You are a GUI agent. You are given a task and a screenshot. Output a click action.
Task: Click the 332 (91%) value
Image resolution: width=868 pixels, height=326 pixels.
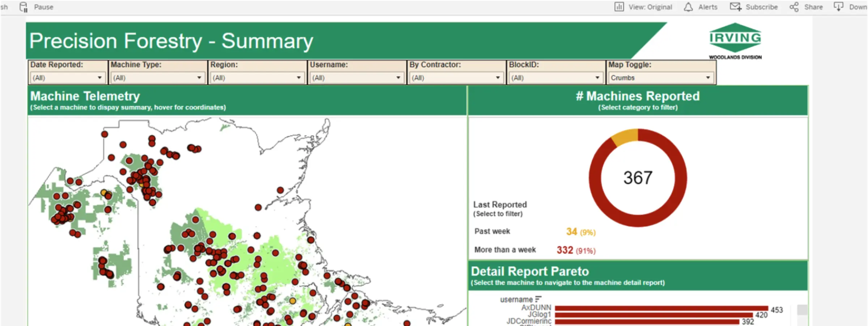[x=576, y=250]
